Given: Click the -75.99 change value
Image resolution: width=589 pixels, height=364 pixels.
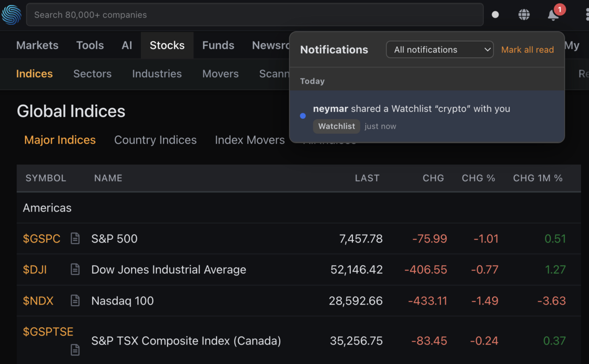Looking at the screenshot, I should pos(429,238).
